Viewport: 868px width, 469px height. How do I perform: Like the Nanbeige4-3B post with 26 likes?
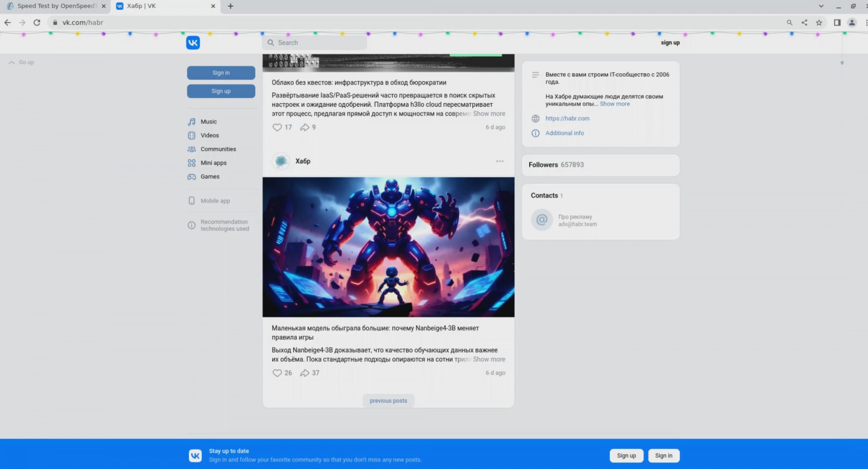pyautogui.click(x=277, y=373)
